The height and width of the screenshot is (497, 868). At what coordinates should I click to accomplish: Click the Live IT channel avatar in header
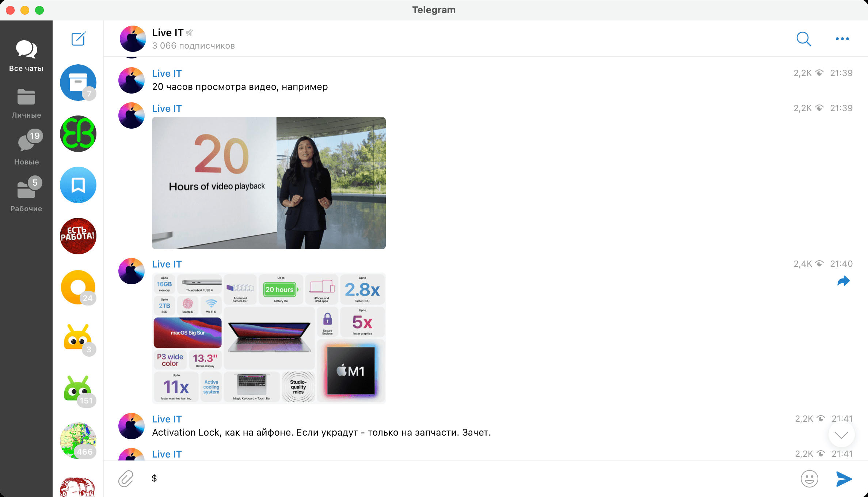[x=133, y=39]
